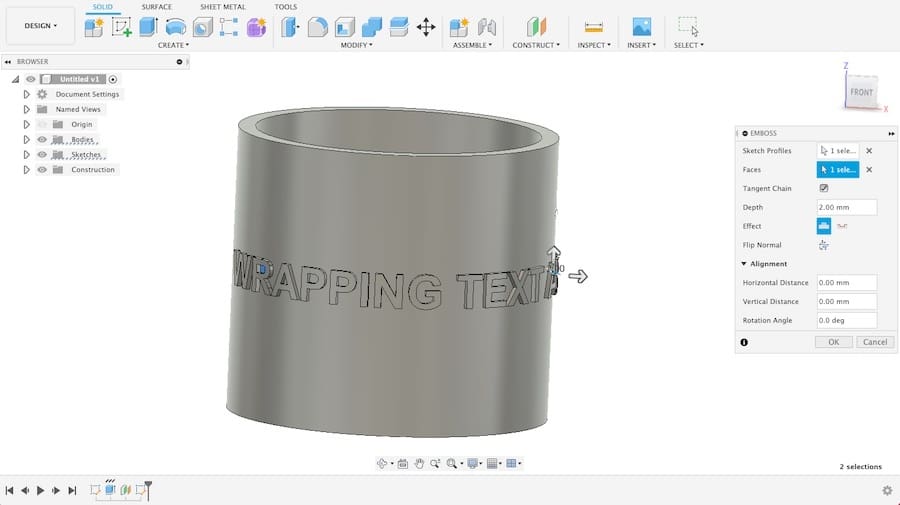Click the Depth value field

[x=847, y=207]
